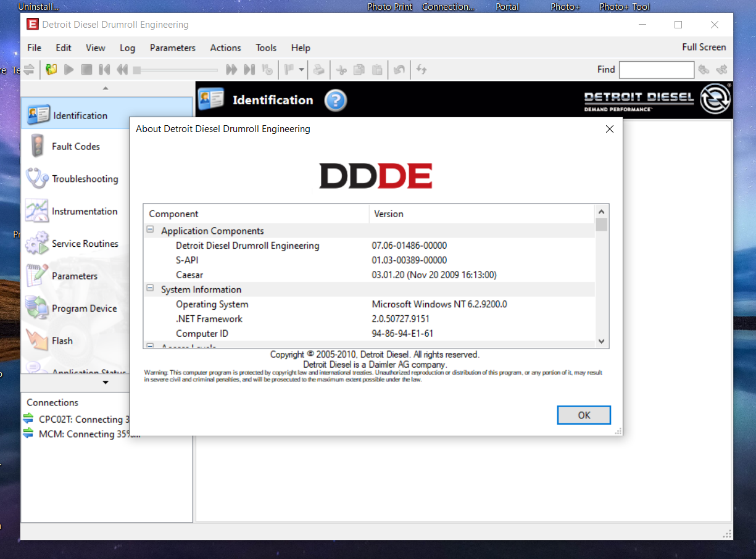Screen dimensions: 756x559
Task: Close the About dialog with X
Action: (x=609, y=129)
